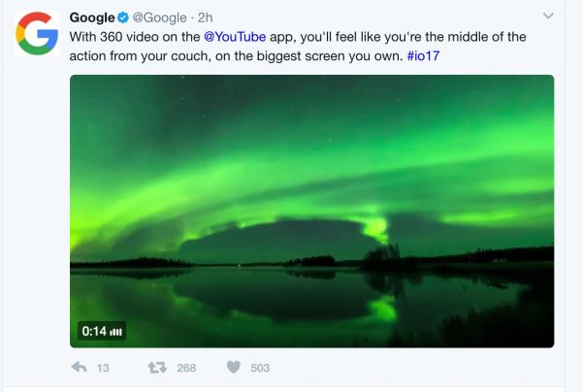The width and height of the screenshot is (582, 392).
Task: Open the tweet options chevron menu
Action: (548, 16)
